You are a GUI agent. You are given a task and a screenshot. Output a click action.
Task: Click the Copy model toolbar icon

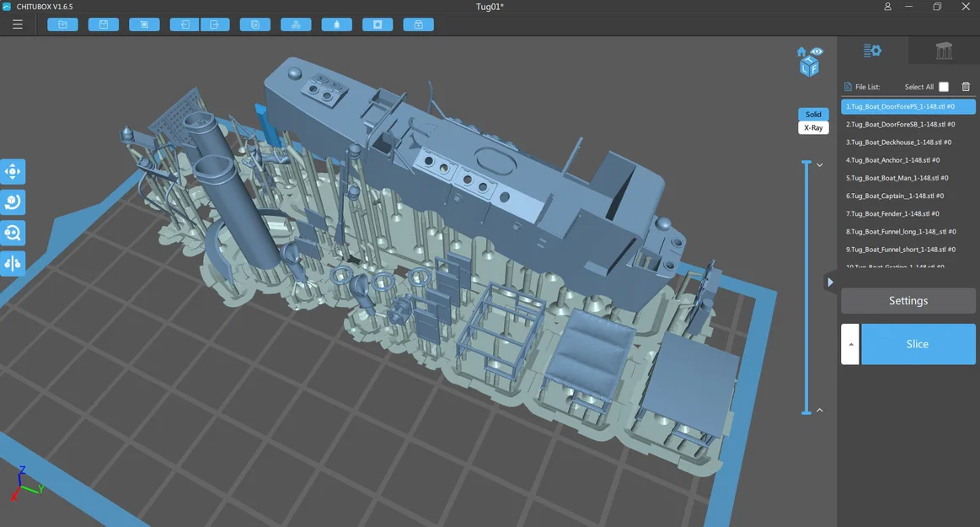(x=255, y=24)
